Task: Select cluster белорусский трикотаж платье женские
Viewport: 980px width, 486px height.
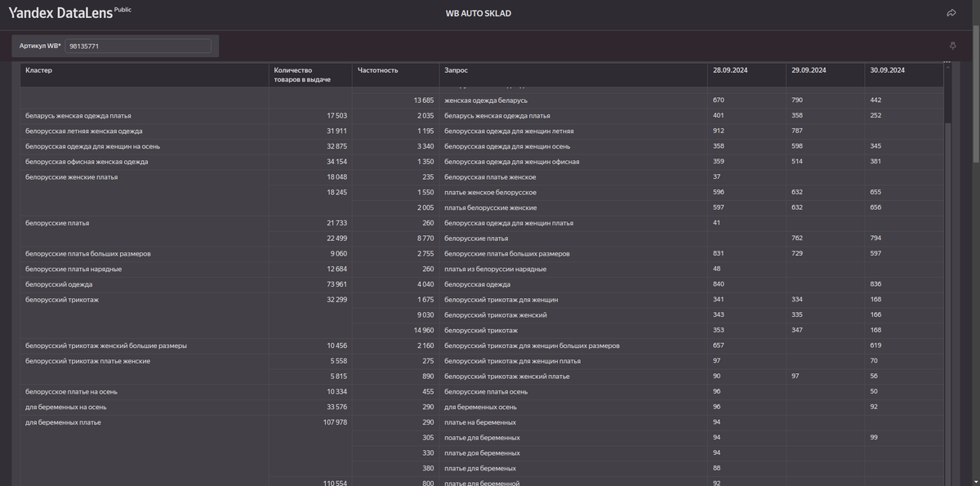Action: 87,361
